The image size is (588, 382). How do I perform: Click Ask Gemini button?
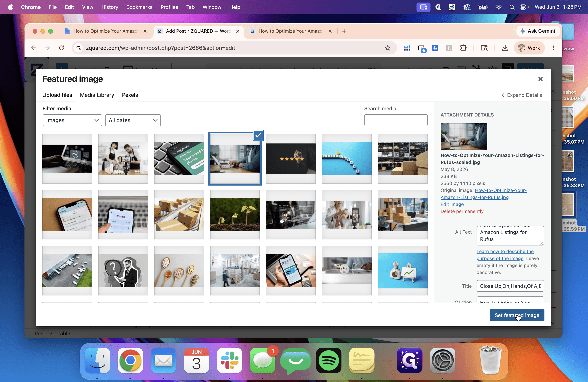[x=538, y=31]
